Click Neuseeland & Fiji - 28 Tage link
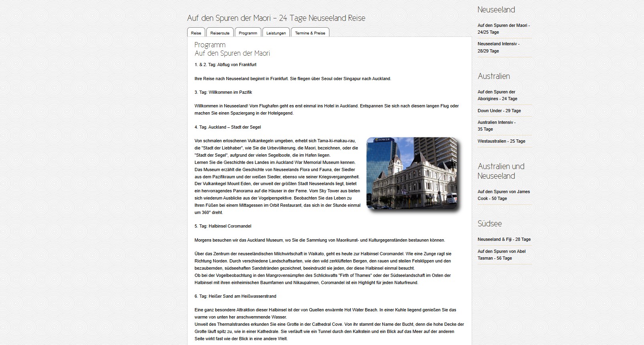 coord(504,239)
